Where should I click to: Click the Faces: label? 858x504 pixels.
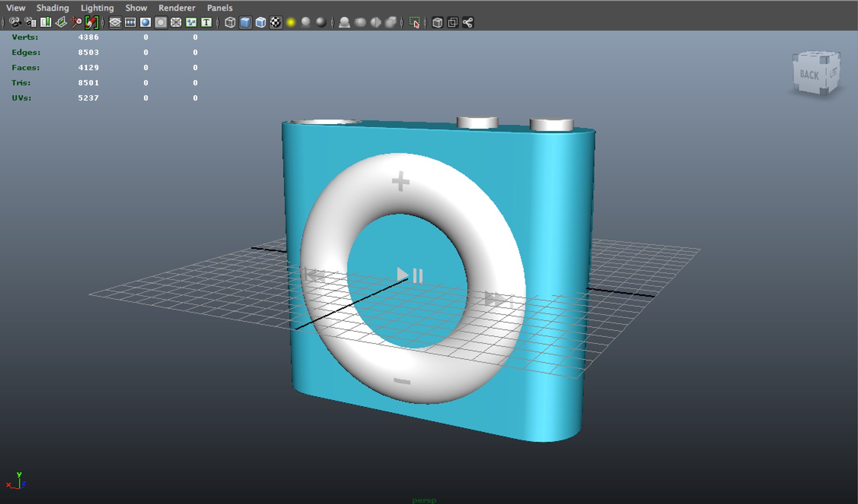click(x=25, y=68)
